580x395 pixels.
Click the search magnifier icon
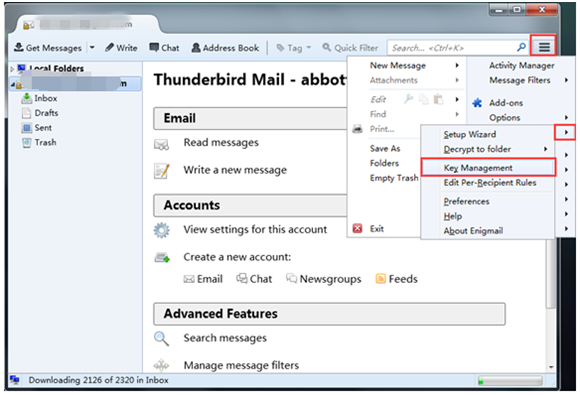521,47
